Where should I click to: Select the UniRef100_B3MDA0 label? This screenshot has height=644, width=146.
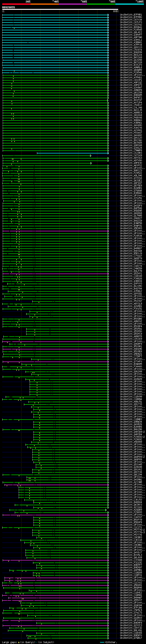point(131,193)
